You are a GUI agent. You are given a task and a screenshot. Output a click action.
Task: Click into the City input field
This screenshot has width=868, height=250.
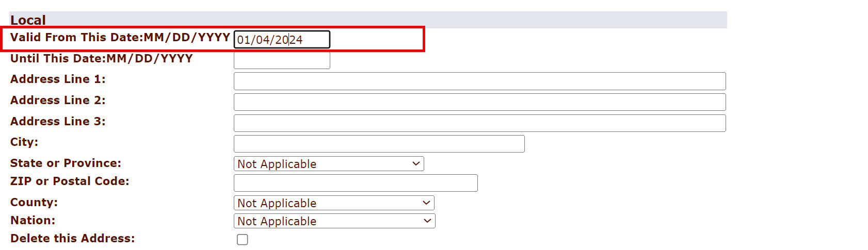(379, 144)
